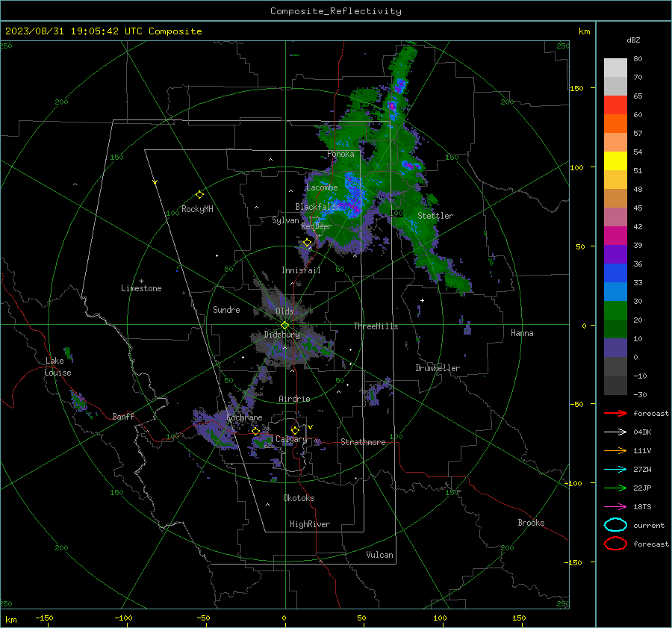Select the dBZ legend heading
The image size is (672, 628).
tap(633, 40)
